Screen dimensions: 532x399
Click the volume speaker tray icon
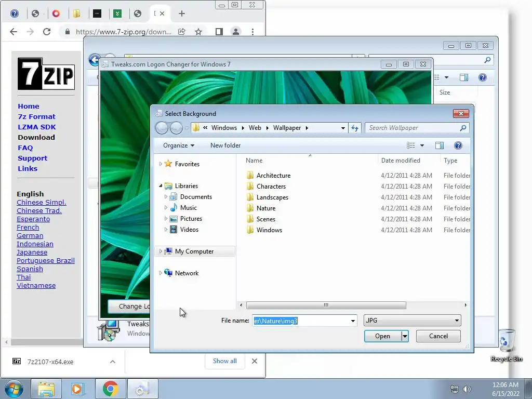(x=467, y=389)
